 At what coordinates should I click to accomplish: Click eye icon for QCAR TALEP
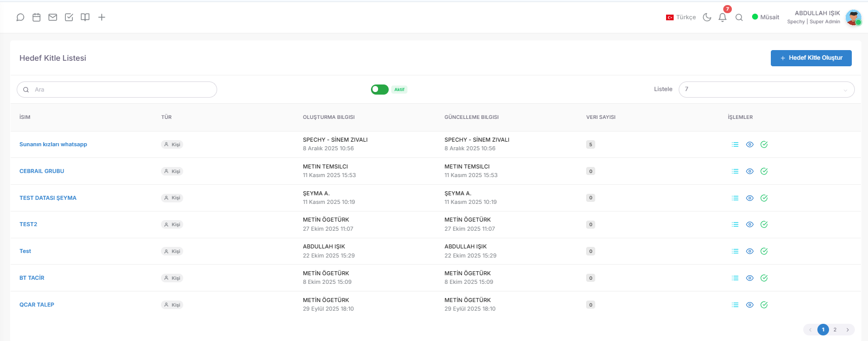pos(750,305)
